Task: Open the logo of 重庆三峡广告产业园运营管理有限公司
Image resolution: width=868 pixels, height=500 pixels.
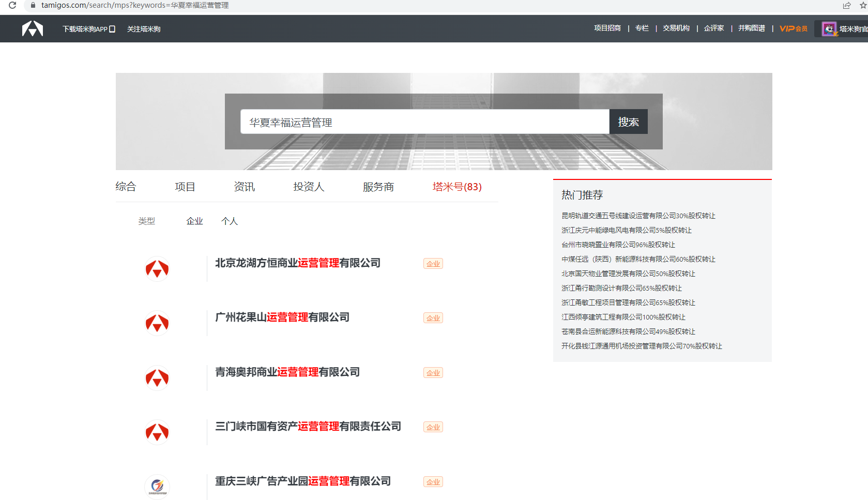Action: click(157, 487)
